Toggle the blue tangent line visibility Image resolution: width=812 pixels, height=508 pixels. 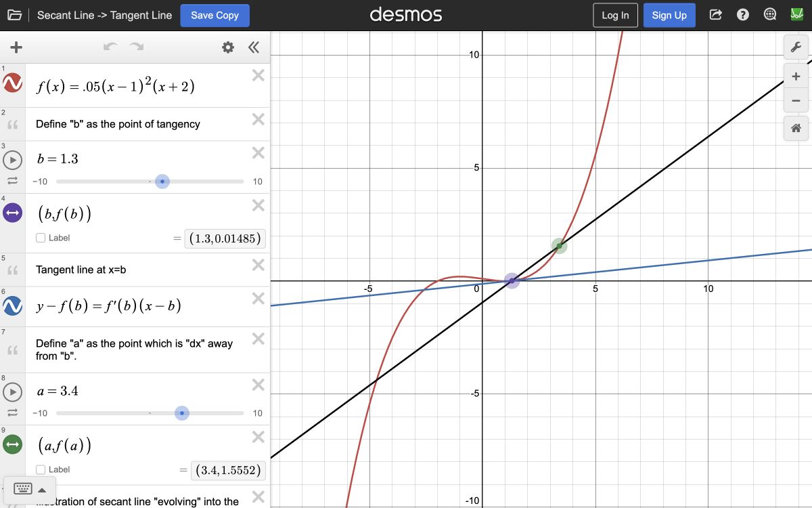13,306
